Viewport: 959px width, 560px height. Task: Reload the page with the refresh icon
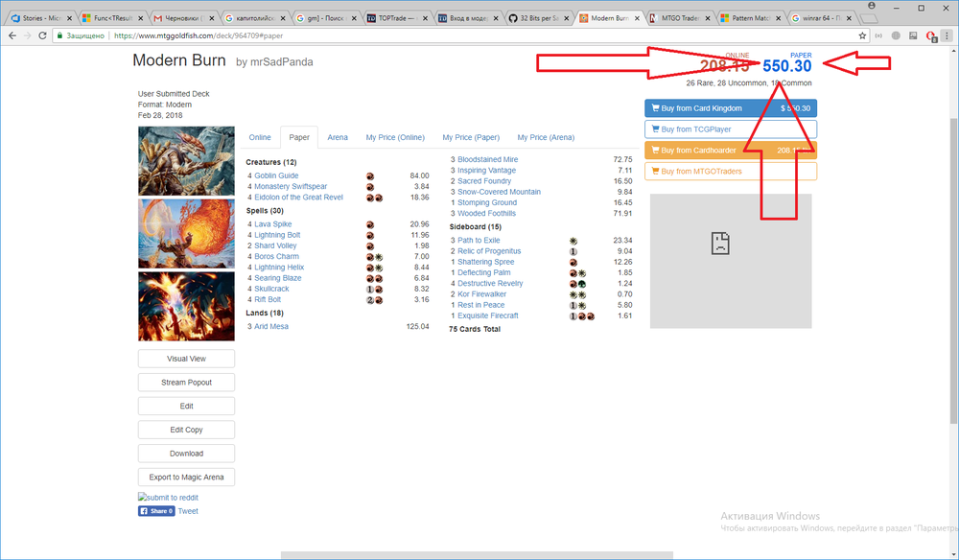coord(43,35)
